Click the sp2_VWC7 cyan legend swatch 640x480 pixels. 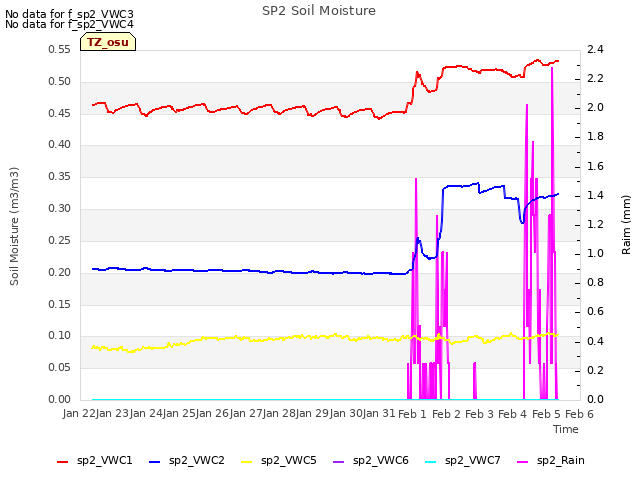point(431,462)
